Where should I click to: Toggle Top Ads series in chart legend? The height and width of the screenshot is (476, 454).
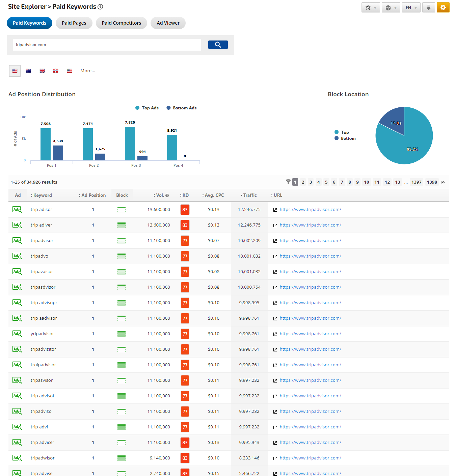[x=147, y=108]
